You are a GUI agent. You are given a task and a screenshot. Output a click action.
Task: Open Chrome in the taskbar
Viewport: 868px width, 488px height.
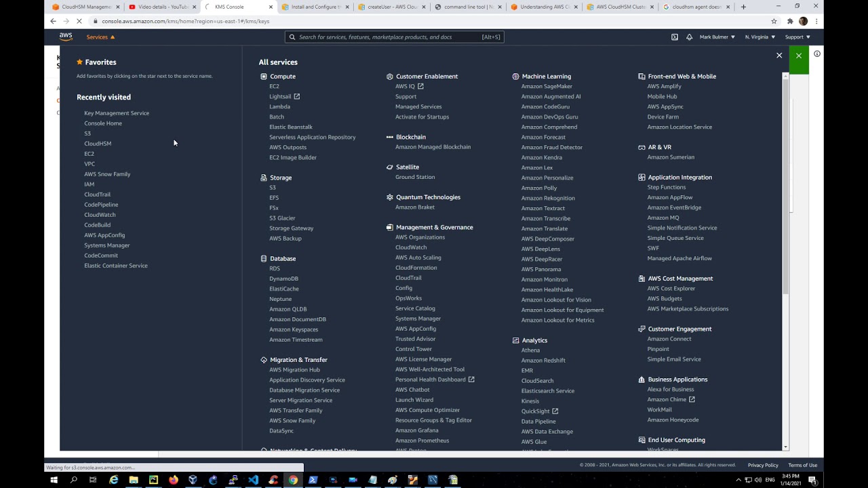click(x=293, y=480)
